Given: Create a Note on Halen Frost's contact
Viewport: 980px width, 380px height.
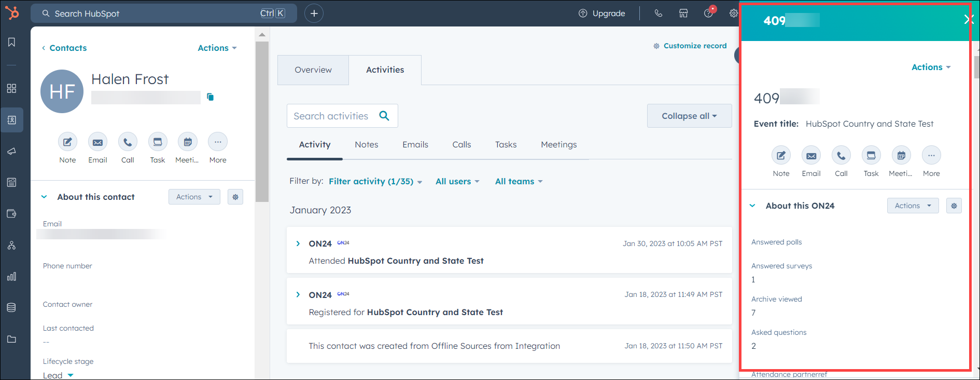Looking at the screenshot, I should [x=67, y=142].
